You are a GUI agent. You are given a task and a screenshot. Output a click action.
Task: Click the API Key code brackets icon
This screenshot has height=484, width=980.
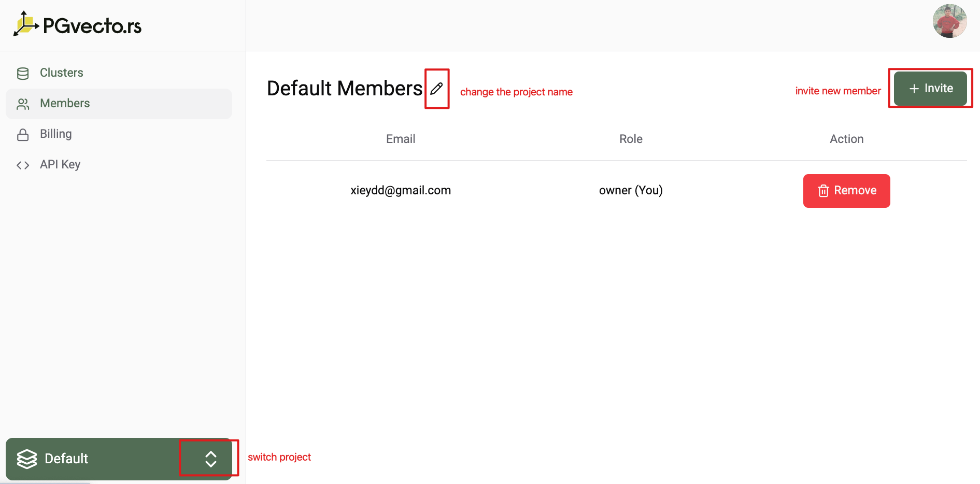(x=23, y=165)
